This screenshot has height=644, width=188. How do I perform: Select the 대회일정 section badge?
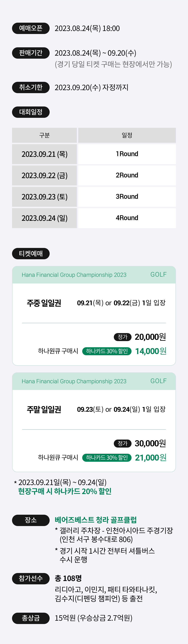pos(31,112)
